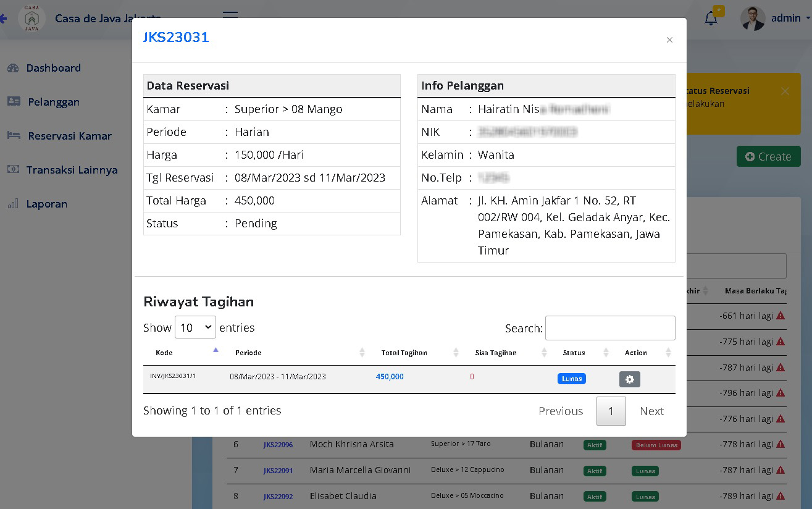The width and height of the screenshot is (812, 509).
Task: Sort billing table by Kode column
Action: coord(164,353)
